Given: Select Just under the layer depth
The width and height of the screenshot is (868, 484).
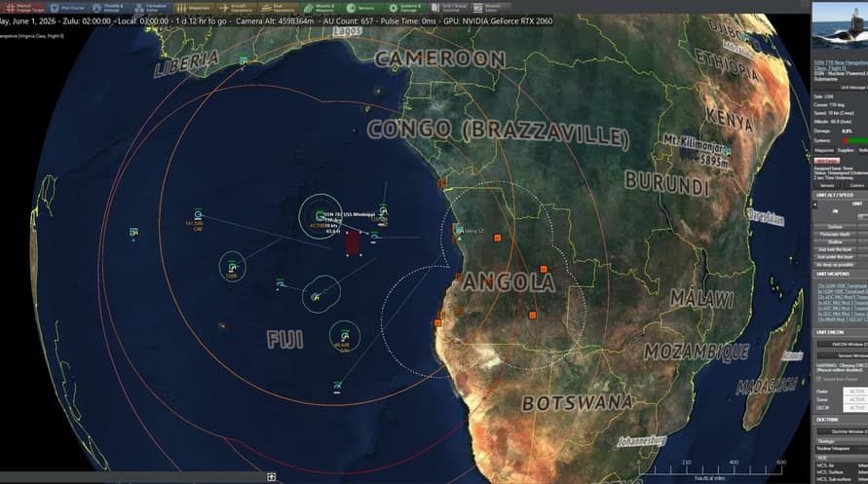Looking at the screenshot, I should coord(835,257).
